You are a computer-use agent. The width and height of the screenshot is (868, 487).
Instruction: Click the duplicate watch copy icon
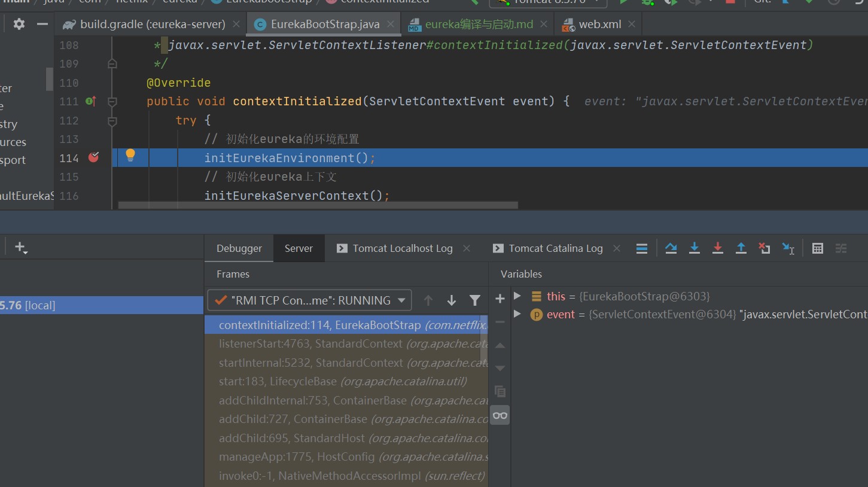coord(500,392)
